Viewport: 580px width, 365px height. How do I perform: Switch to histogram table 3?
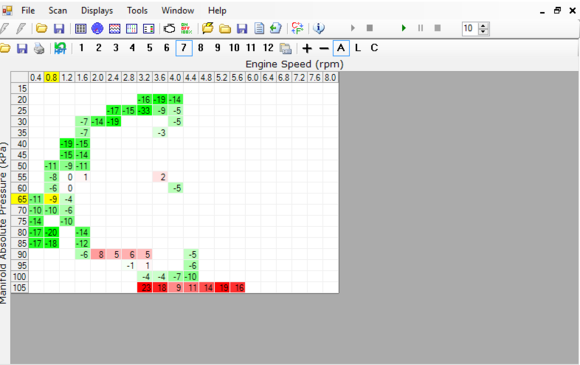(x=115, y=48)
